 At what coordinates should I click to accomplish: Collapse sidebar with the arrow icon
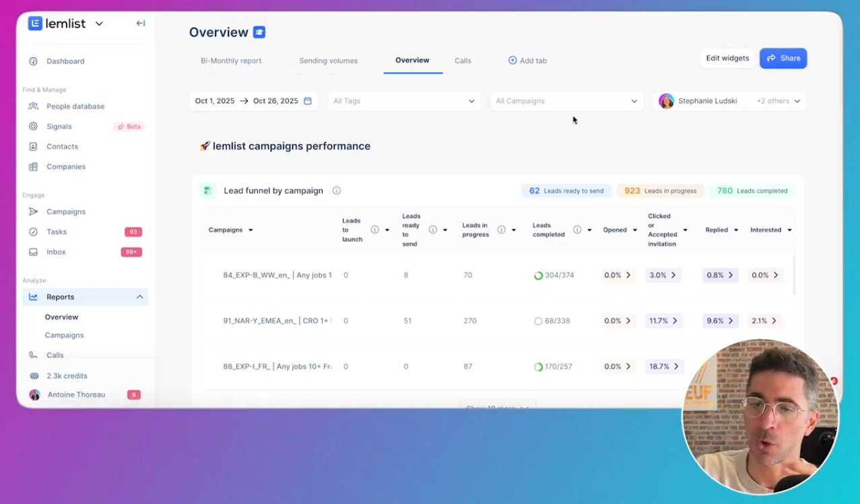click(141, 24)
